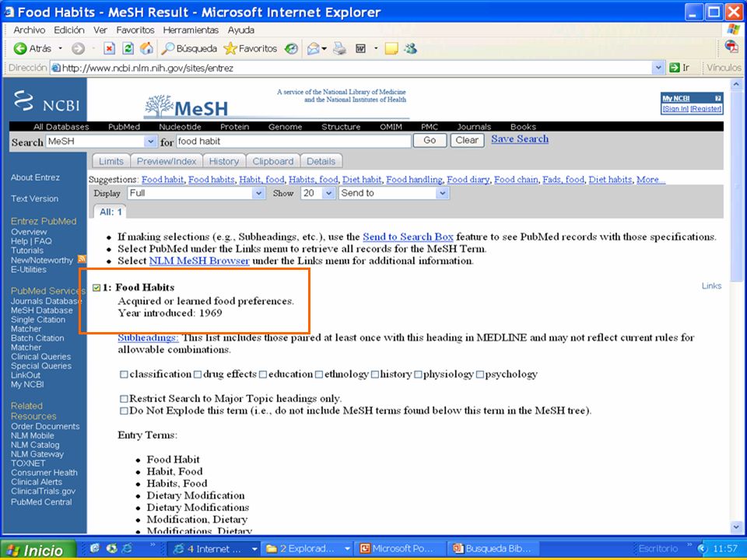Enable Do Not Explode this term
Screen dimensions: 747x560
click(124, 411)
